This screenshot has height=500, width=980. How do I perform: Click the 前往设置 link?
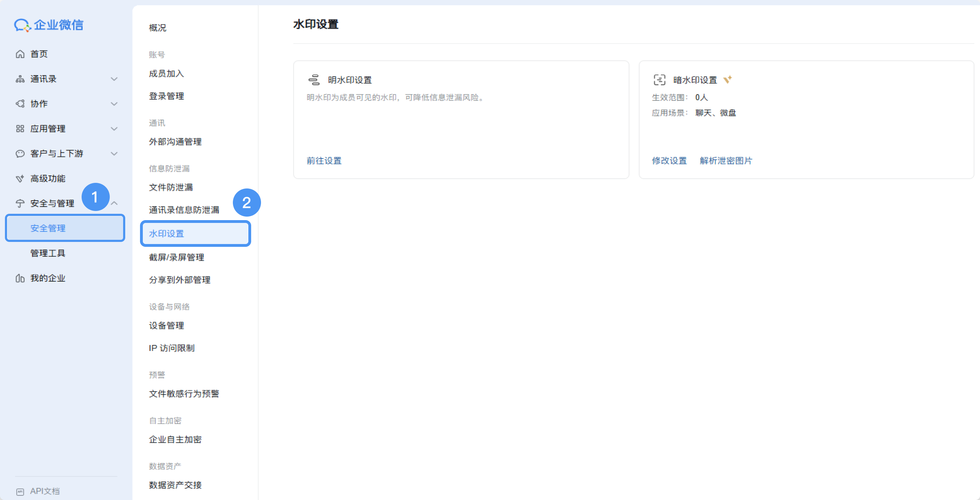pyautogui.click(x=324, y=161)
